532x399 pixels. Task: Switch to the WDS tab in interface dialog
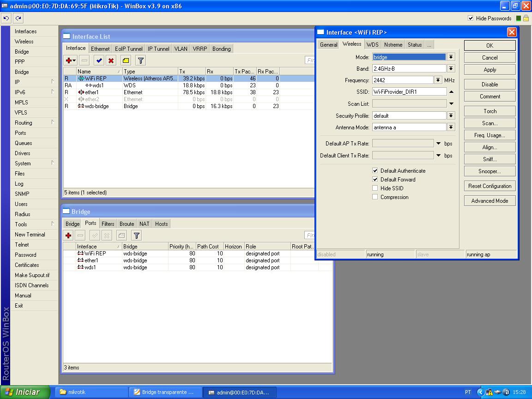(372, 44)
